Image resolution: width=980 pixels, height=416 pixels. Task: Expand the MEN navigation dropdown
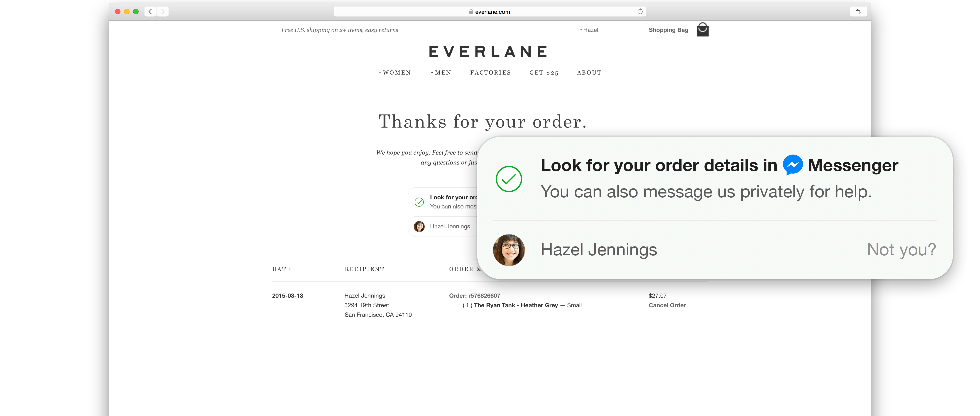441,73
